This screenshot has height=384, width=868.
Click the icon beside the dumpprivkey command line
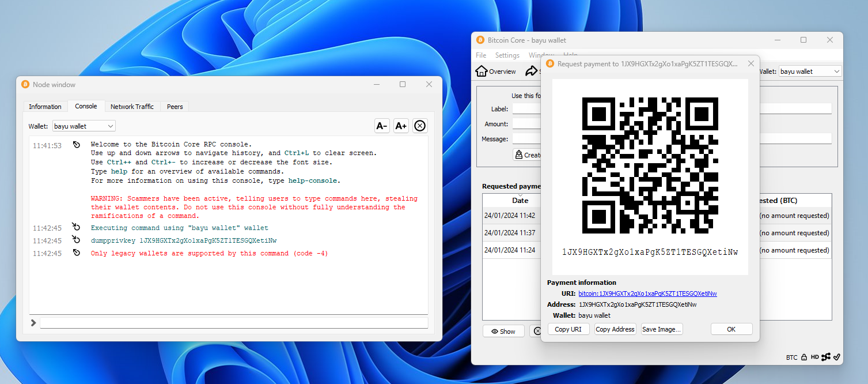tap(77, 239)
